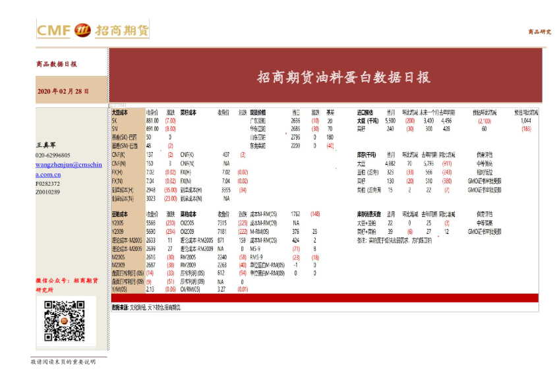Select the date 2020年02月28日
The image size is (555, 392).
point(63,91)
